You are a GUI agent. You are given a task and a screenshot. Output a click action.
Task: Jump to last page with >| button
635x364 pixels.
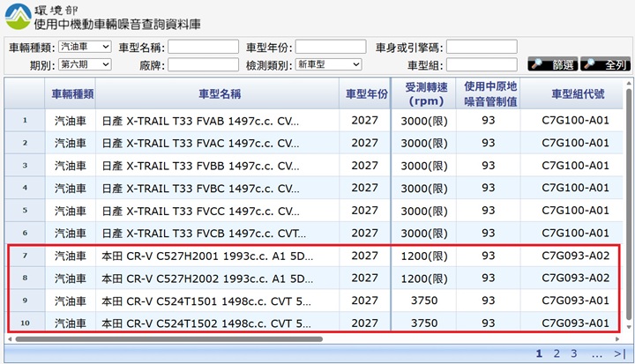click(620, 353)
